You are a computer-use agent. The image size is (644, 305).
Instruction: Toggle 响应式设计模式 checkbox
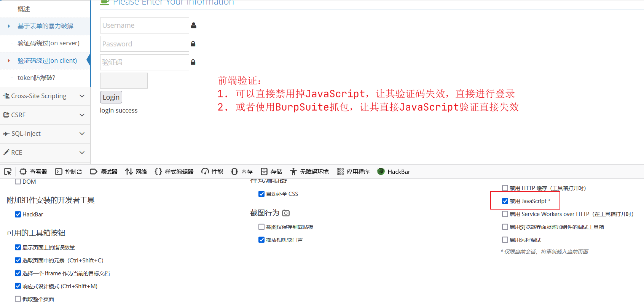point(18,286)
